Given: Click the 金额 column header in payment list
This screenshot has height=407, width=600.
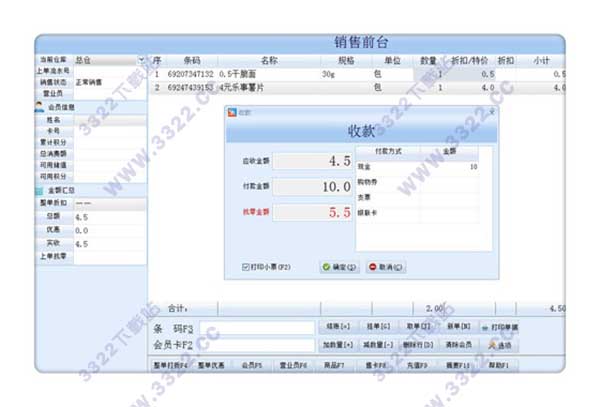Looking at the screenshot, I should pyautogui.click(x=450, y=151).
